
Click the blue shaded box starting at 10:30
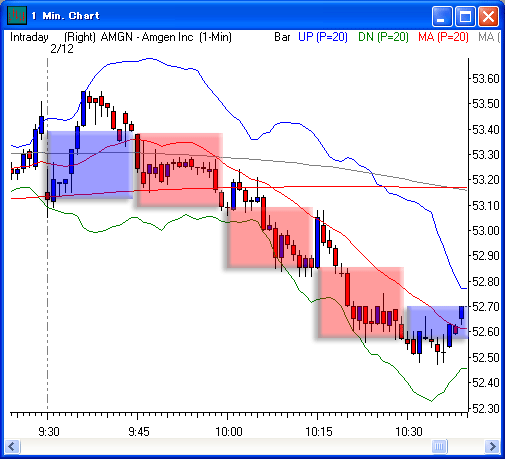[438, 322]
